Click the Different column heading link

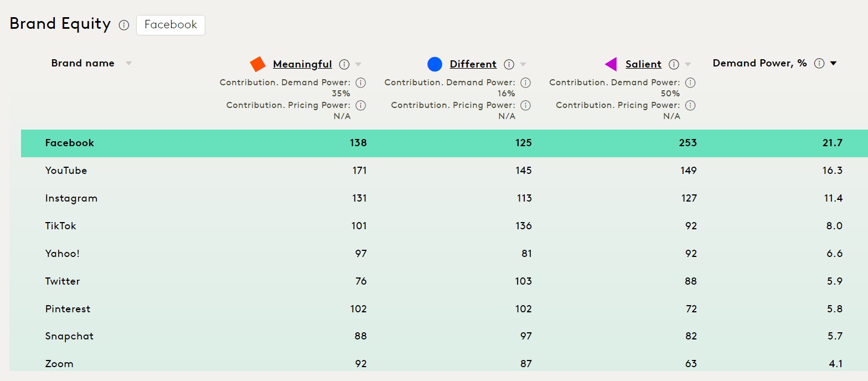[473, 64]
